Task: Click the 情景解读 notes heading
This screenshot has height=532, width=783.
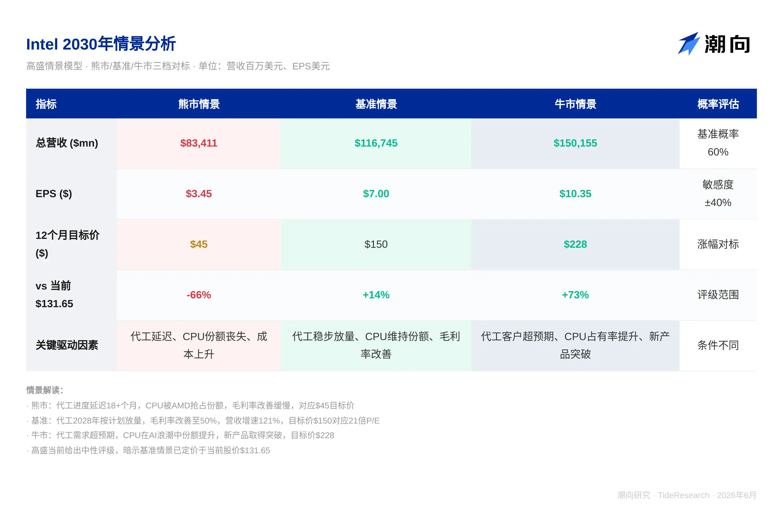Action: point(45,390)
